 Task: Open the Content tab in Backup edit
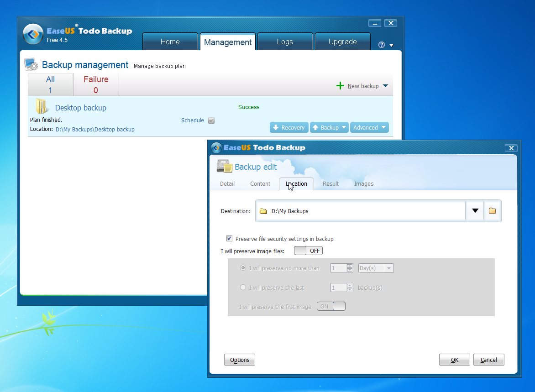coord(260,183)
